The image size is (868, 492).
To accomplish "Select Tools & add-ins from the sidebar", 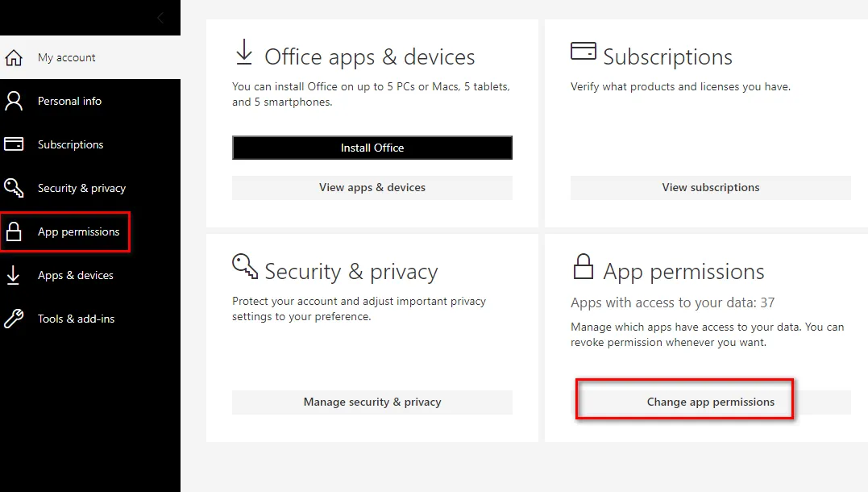I will pos(76,319).
